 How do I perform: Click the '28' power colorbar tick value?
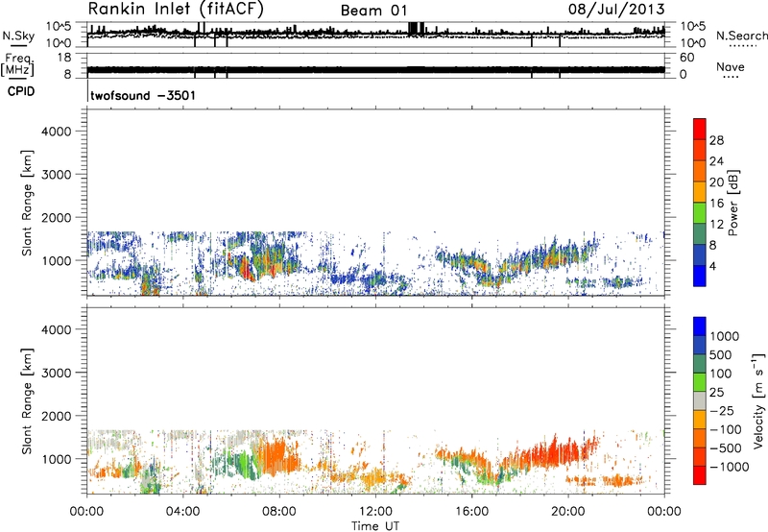coord(716,140)
